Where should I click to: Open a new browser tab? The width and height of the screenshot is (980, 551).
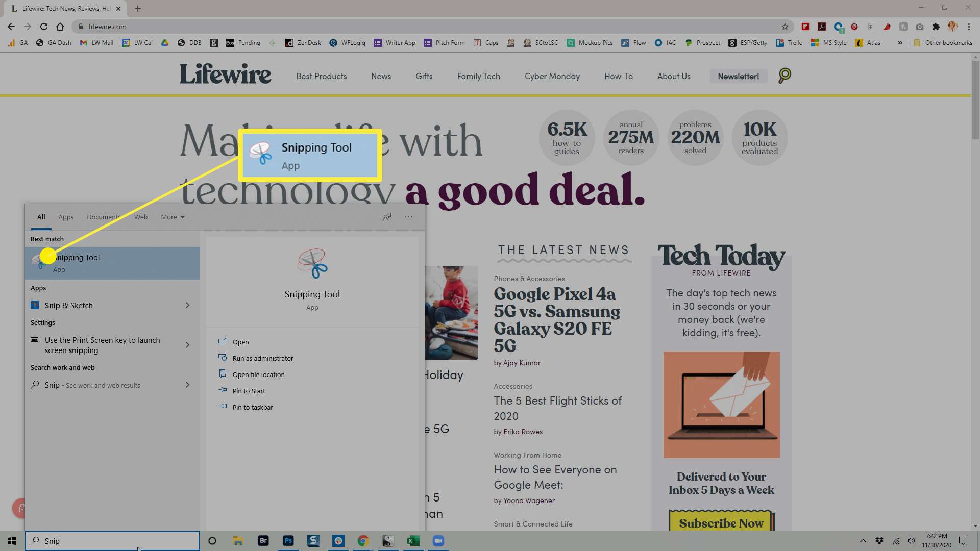138,9
